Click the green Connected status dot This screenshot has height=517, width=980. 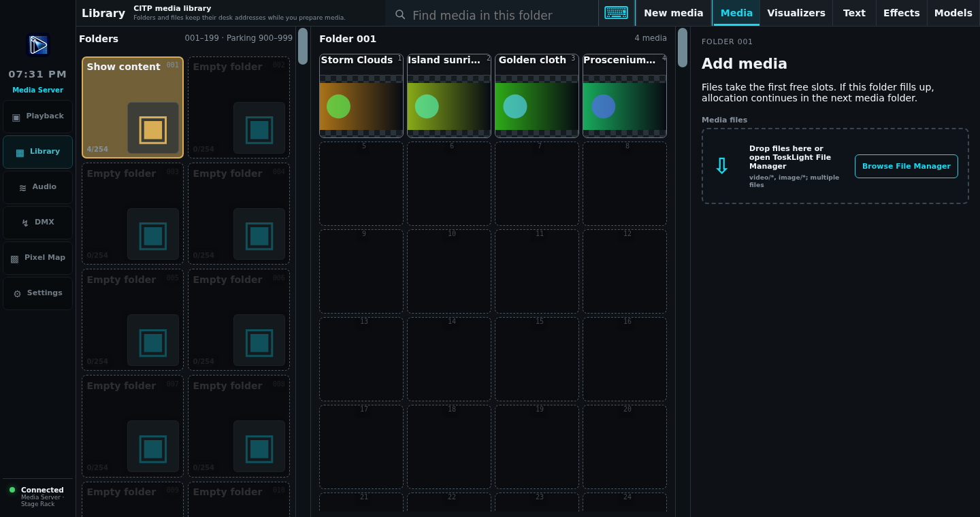(12, 490)
